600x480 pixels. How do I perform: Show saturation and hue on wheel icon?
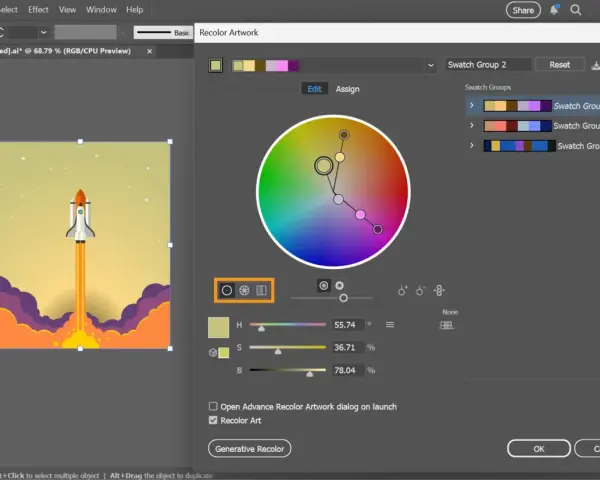click(324, 286)
